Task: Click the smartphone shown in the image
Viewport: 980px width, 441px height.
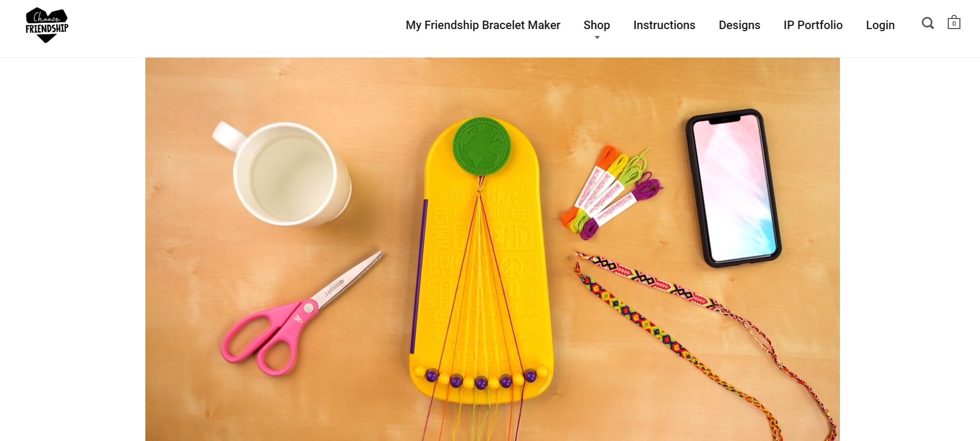Action: pos(733,188)
